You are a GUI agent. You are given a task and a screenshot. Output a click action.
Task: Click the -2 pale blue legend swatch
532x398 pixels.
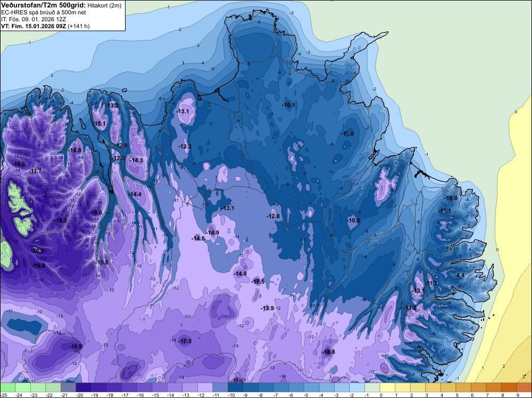357,387
